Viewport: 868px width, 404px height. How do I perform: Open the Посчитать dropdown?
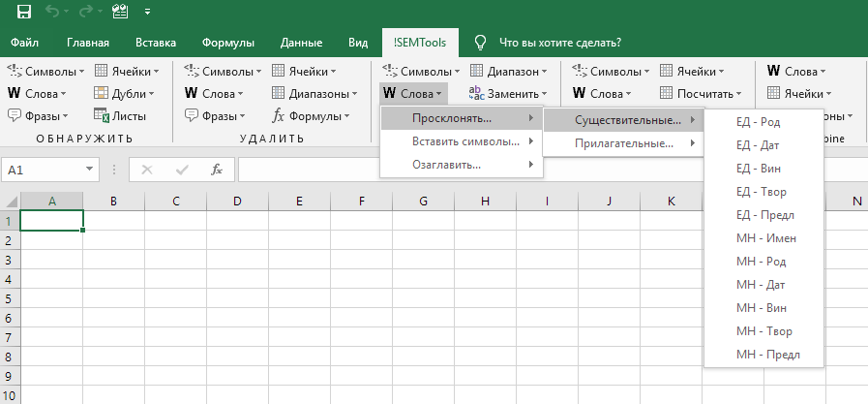pyautogui.click(x=701, y=94)
